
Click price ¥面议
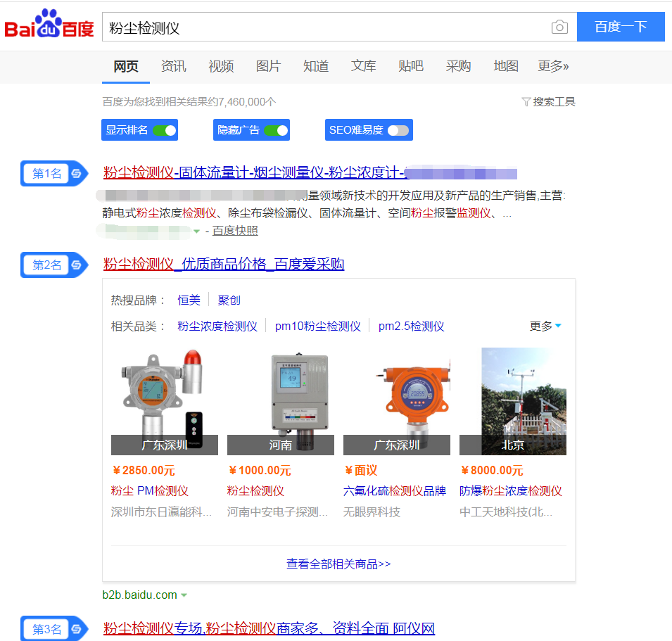[x=361, y=471]
